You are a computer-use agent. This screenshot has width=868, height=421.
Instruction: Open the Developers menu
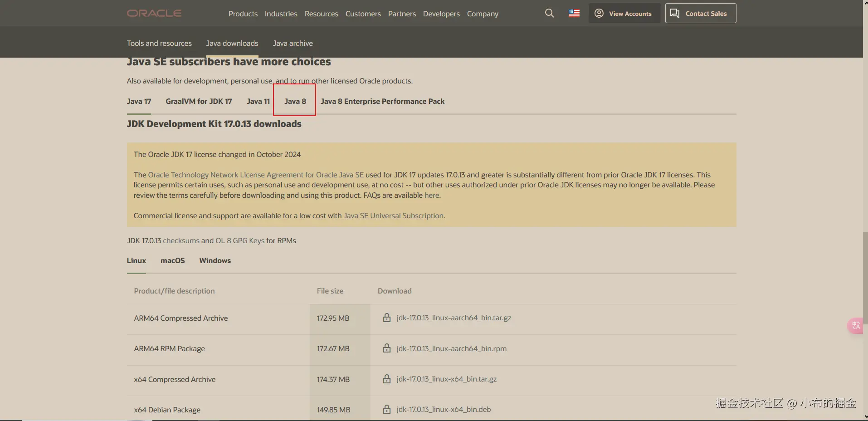tap(441, 14)
